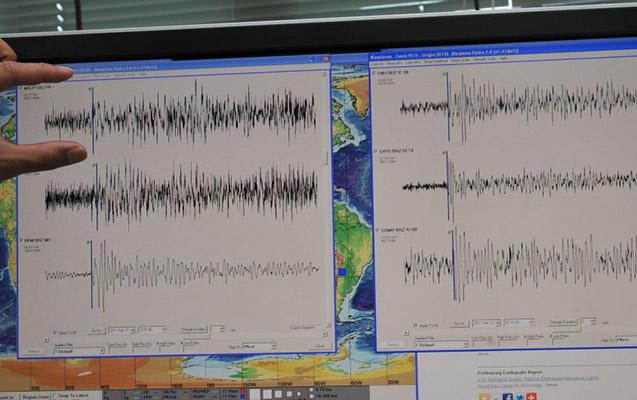Image resolution: width=637 pixels, height=400 pixels.
Task: Select the 0-70 km depth radio button
Action: (x=312, y=390)
